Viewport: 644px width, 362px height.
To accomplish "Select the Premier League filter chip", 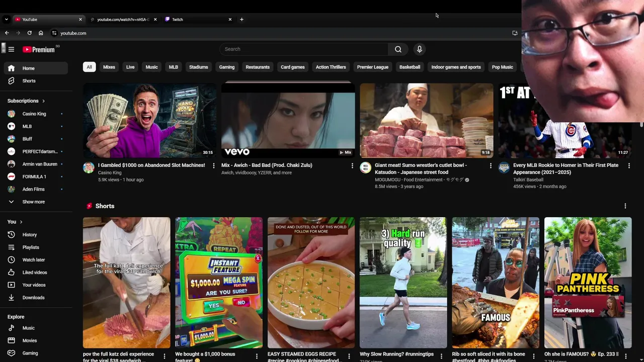I will 373,67.
